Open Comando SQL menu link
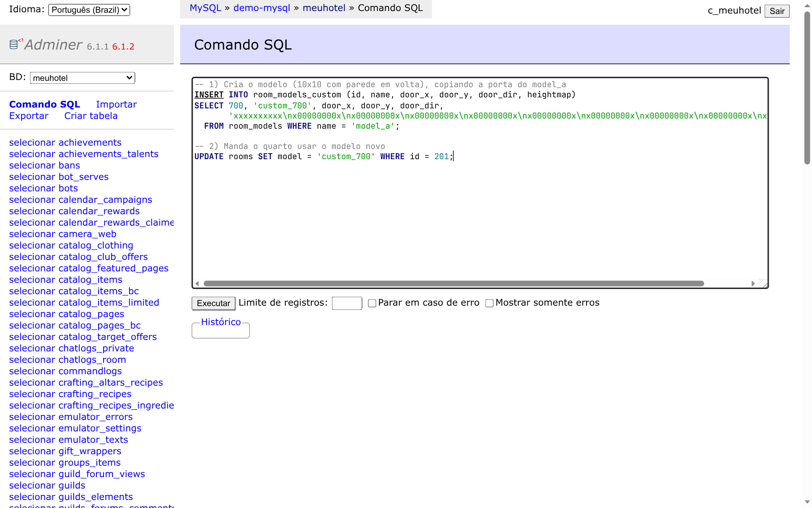This screenshot has height=508, width=812. (44, 104)
